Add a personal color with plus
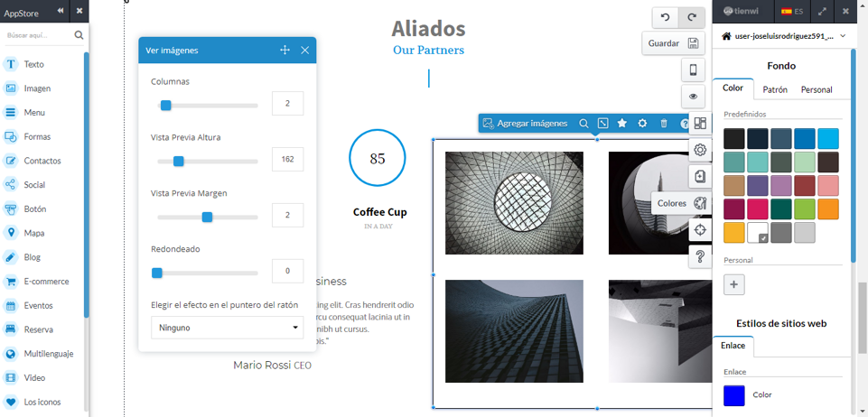 [x=734, y=285]
